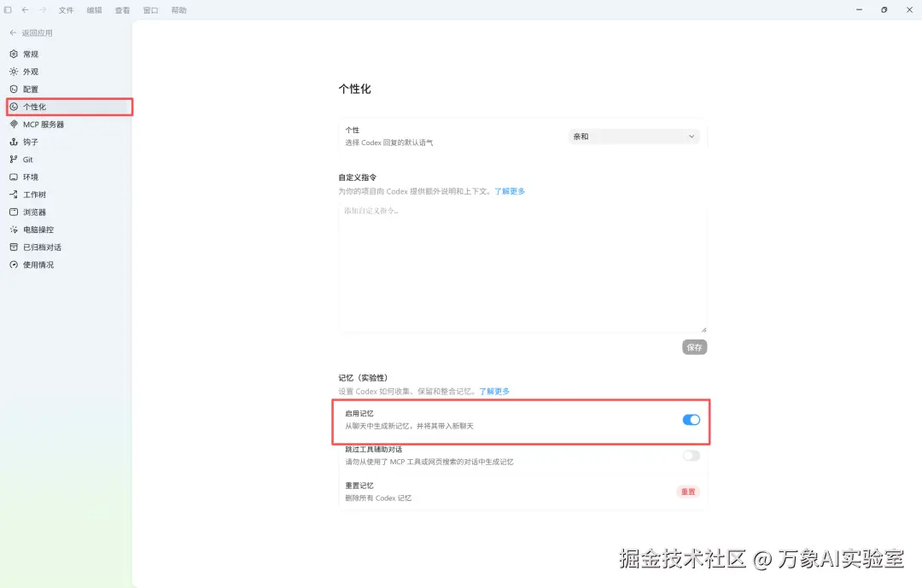Turn off the 启用记忆 switch
Viewport: 922px width, 588px height.
tap(691, 420)
